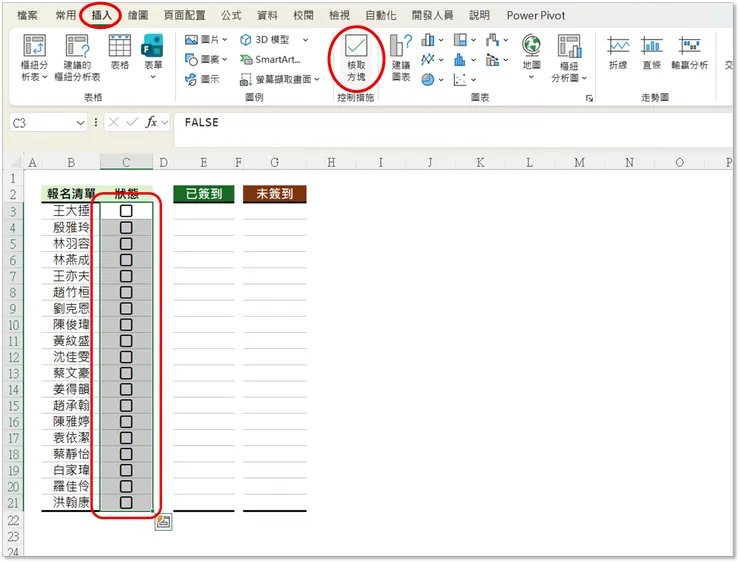
Task: Tick the checkbox for 王亦夫
Action: (126, 276)
